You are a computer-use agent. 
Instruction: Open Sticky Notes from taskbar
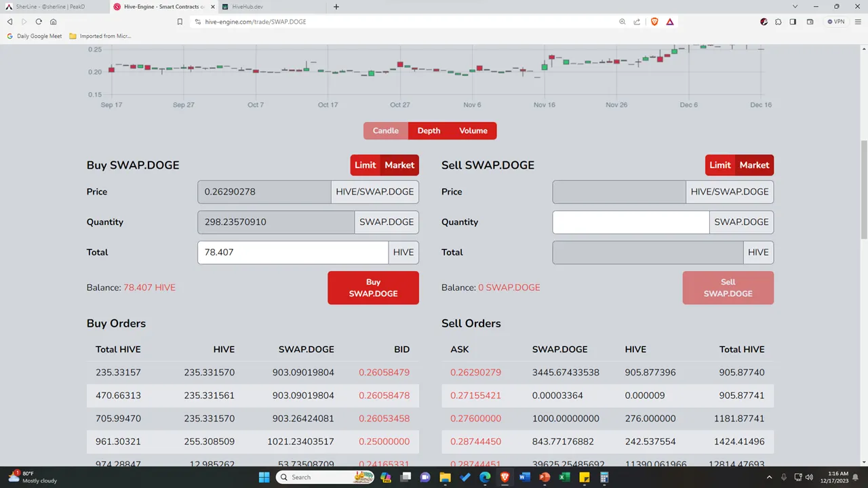(584, 477)
